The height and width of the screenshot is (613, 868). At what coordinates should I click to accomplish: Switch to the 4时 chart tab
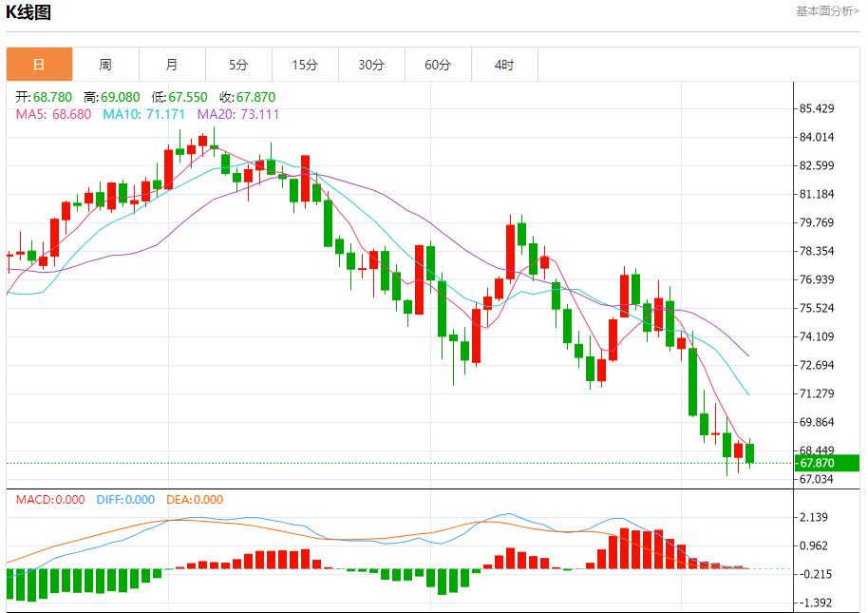pyautogui.click(x=504, y=65)
